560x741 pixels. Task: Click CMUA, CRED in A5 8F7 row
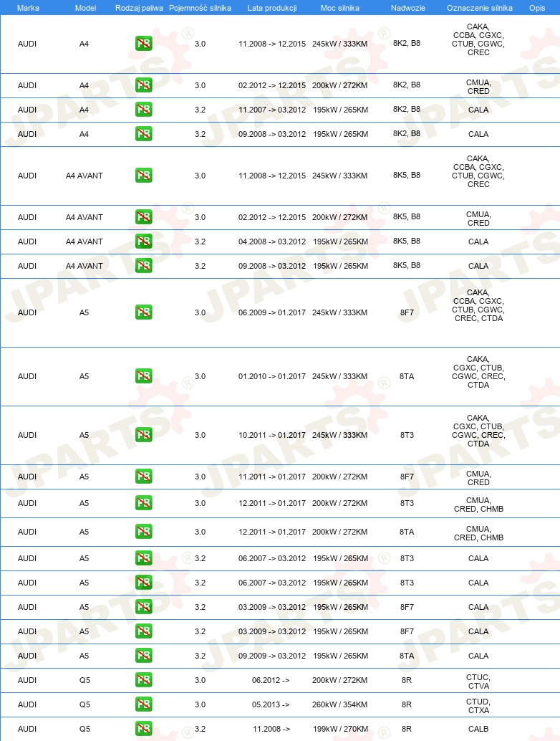[x=479, y=478]
